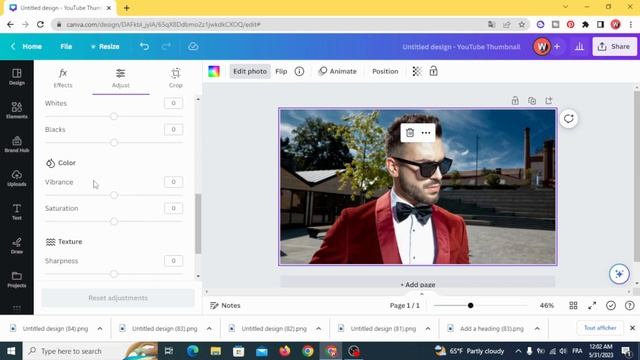Click the Type here to search box
This screenshot has height=360, width=640.
click(90, 351)
